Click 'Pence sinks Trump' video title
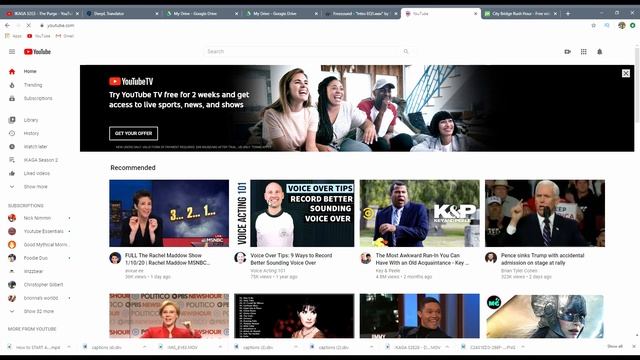The height and width of the screenshot is (360, 640). 542,259
